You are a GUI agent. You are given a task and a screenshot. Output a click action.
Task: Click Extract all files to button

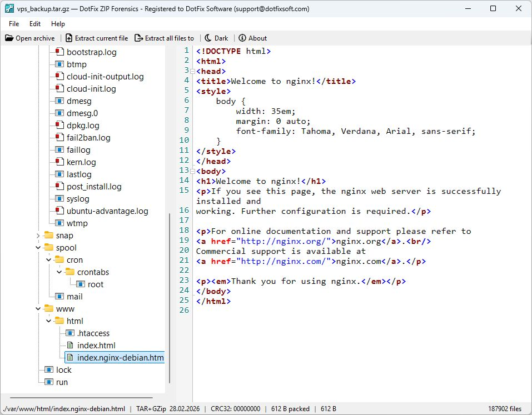(x=164, y=38)
